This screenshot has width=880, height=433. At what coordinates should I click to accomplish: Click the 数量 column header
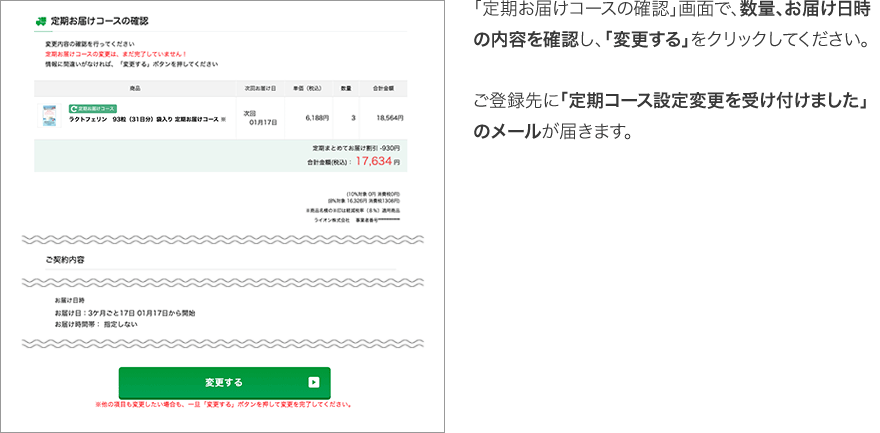click(346, 89)
